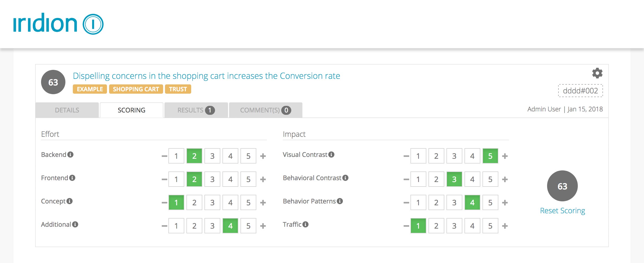Open the hypothesis title link
The image size is (644, 263).
(206, 76)
